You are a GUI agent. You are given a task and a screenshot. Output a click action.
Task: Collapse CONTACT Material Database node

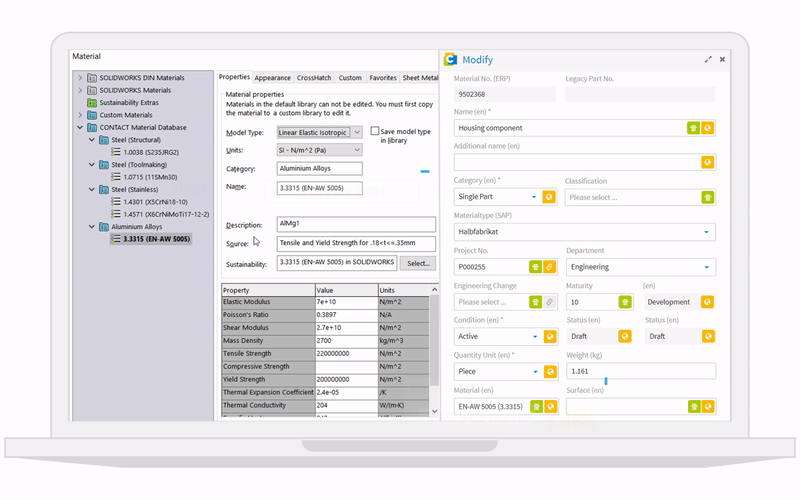[80, 128]
